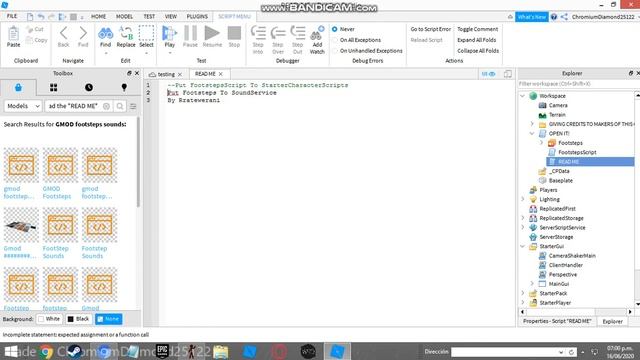Open the Help question mark icon
This screenshot has height=360, width=640.
(554, 17)
